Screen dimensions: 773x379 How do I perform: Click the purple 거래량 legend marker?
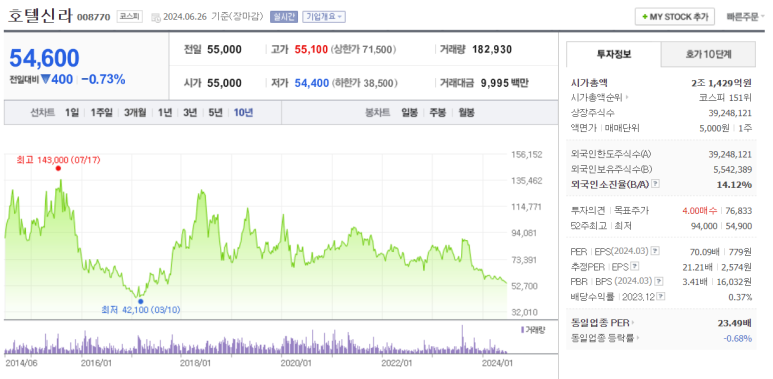[522, 329]
